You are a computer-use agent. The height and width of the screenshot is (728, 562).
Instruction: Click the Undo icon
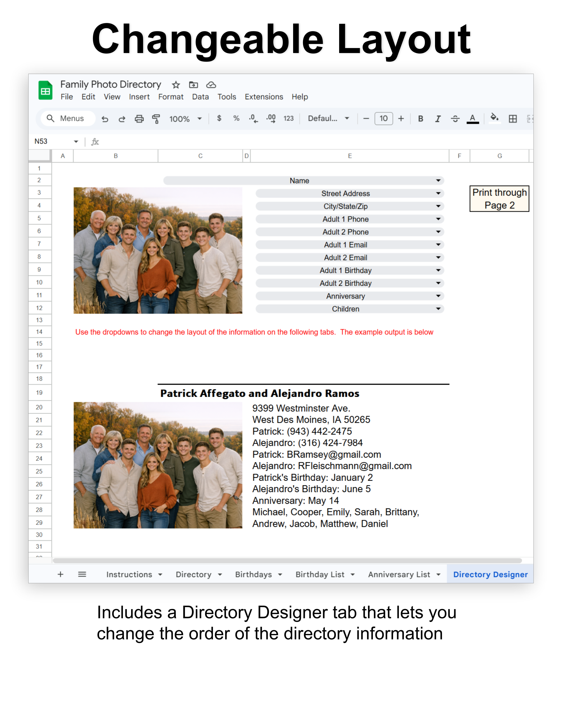coord(105,118)
